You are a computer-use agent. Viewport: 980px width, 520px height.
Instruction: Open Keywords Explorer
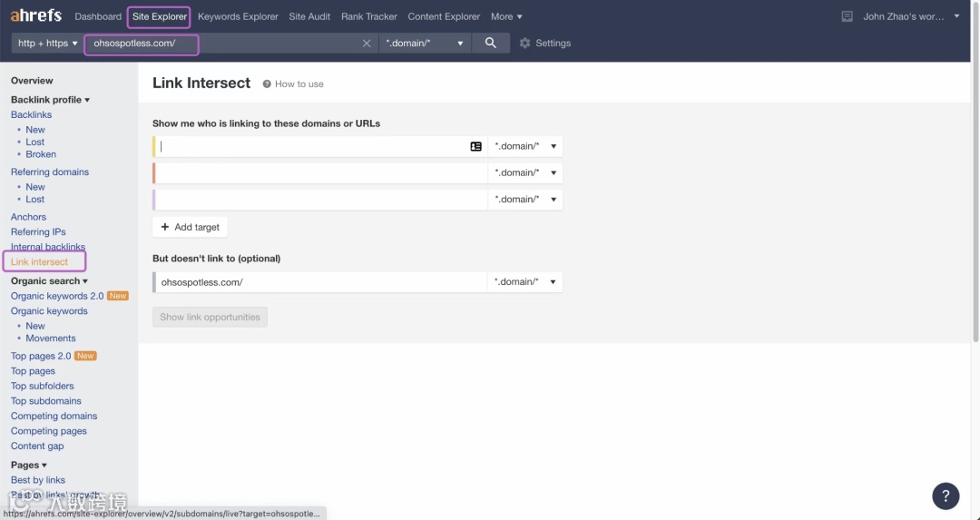(x=238, y=17)
